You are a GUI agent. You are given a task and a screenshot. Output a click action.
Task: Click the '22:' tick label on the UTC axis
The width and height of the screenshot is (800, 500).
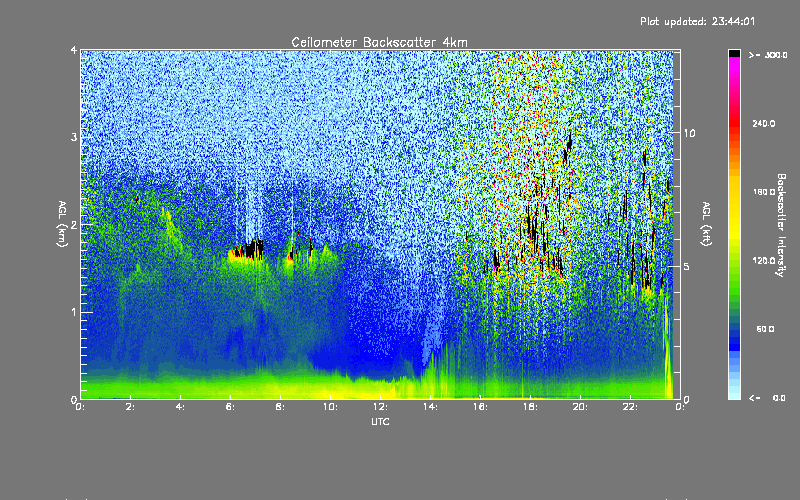point(630,407)
